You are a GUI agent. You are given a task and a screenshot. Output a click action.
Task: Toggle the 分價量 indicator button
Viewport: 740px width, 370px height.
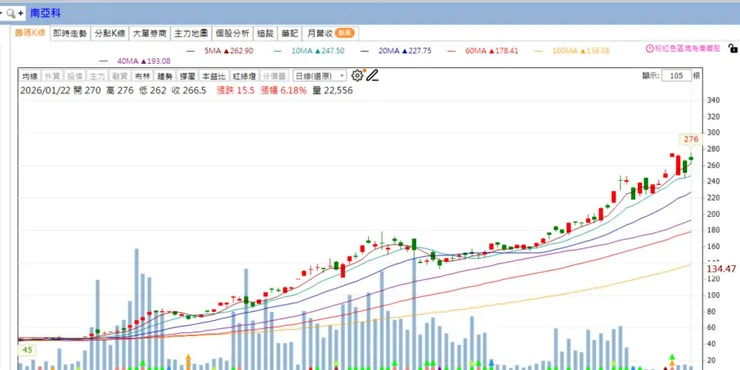pyautogui.click(x=274, y=76)
